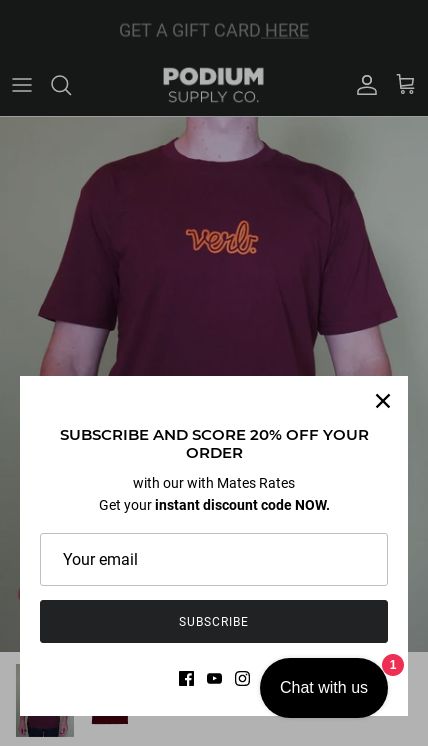Go to Podium Supply Co. homepage logo
The width and height of the screenshot is (428, 746).
[x=214, y=85]
